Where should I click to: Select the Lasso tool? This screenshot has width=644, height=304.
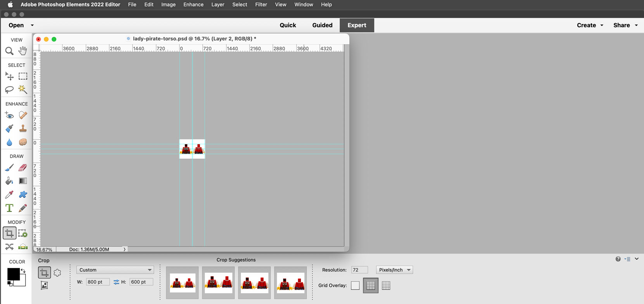pos(9,90)
